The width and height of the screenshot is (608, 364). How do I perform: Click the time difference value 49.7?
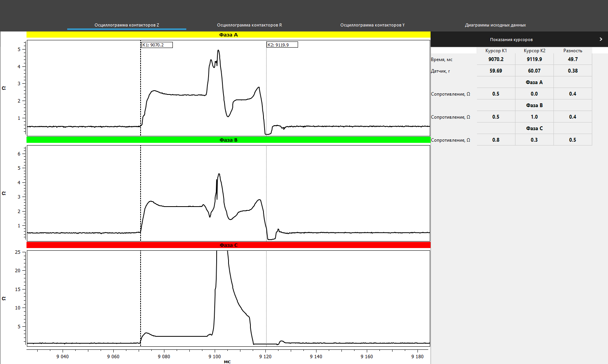[573, 59]
